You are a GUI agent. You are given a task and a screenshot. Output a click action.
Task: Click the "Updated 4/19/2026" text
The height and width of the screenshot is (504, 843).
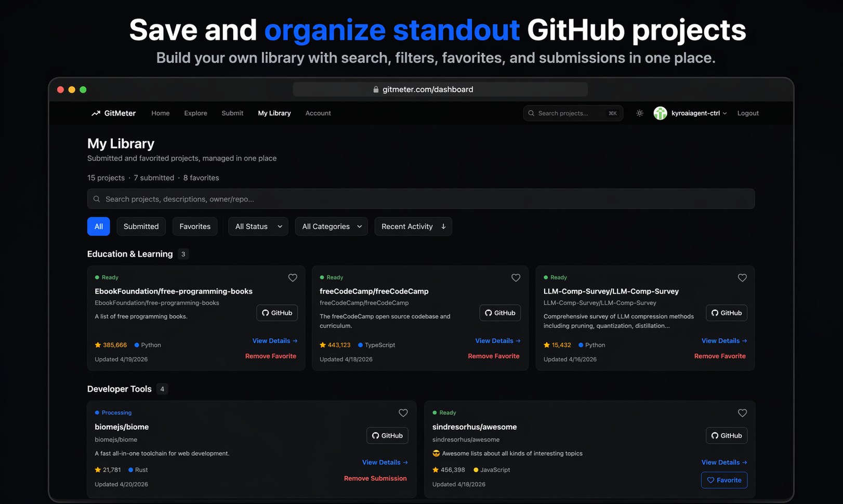(x=121, y=360)
